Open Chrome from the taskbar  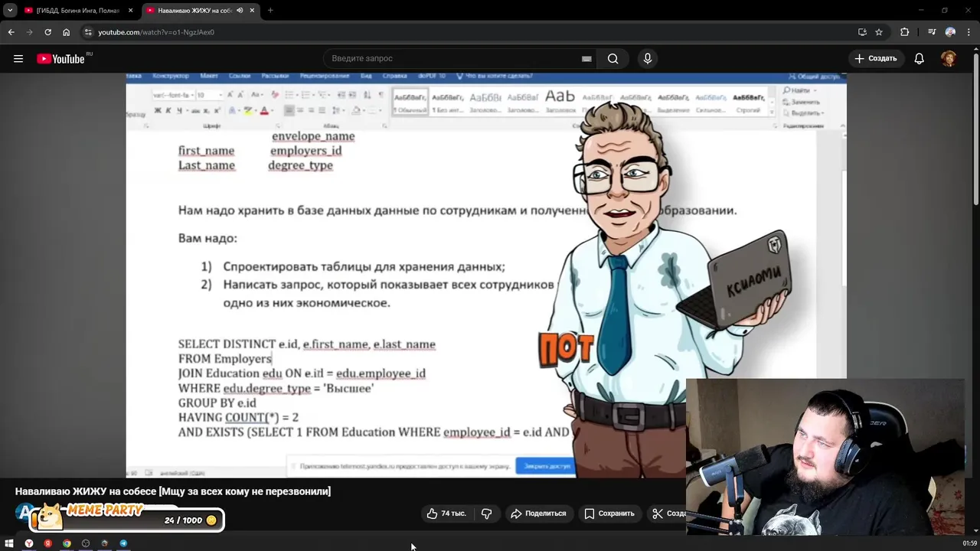(67, 543)
